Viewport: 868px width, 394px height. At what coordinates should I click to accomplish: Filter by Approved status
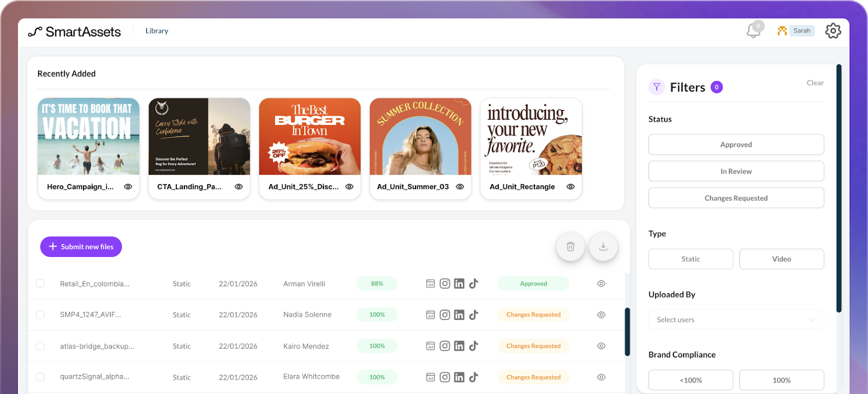pos(736,145)
